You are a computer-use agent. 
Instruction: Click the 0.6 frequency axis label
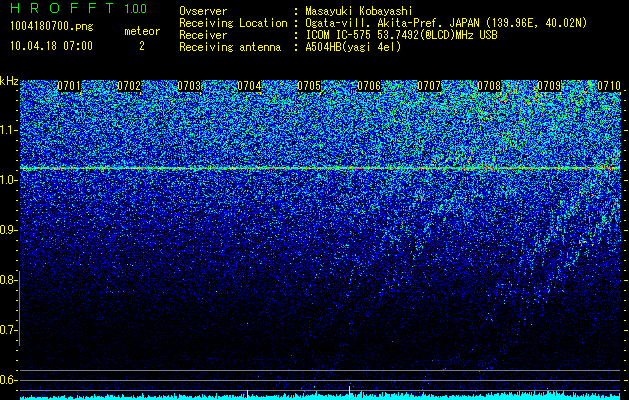(8, 380)
